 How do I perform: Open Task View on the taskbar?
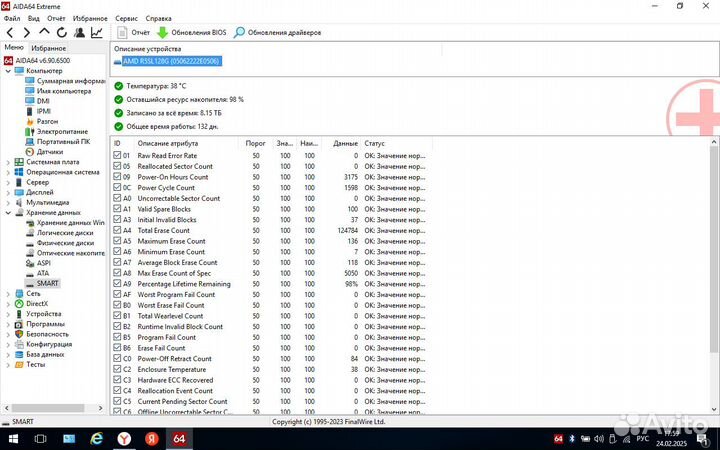tap(40, 439)
